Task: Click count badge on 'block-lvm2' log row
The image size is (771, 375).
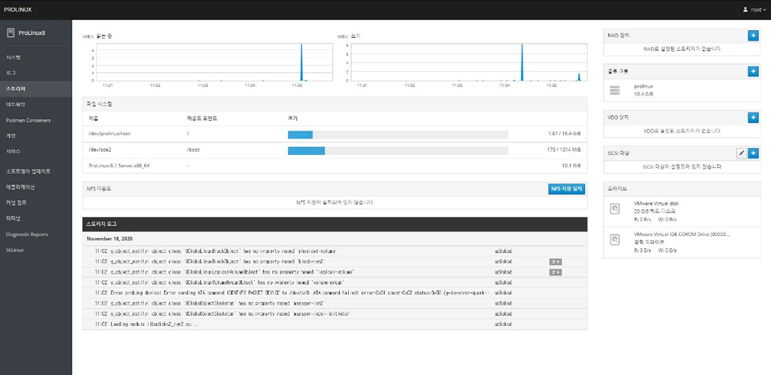Action: pos(555,261)
